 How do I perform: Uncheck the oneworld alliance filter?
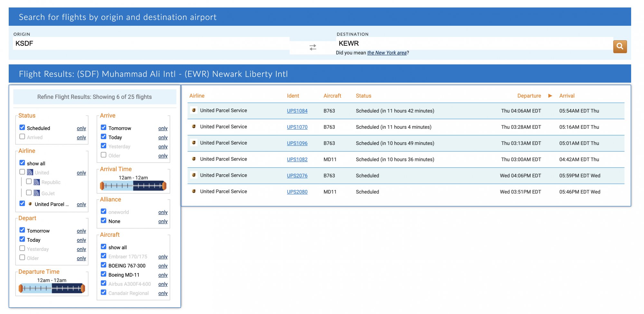(104, 211)
